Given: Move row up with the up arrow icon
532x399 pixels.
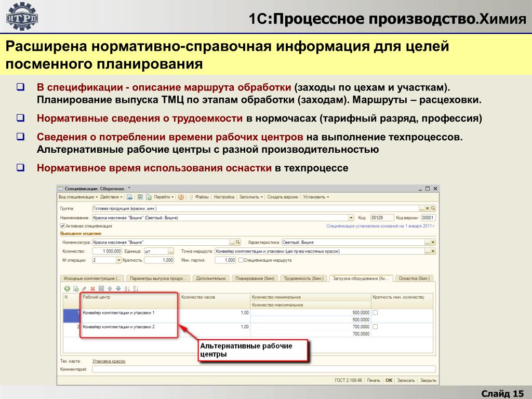Looking at the screenshot, I should pos(110,289).
